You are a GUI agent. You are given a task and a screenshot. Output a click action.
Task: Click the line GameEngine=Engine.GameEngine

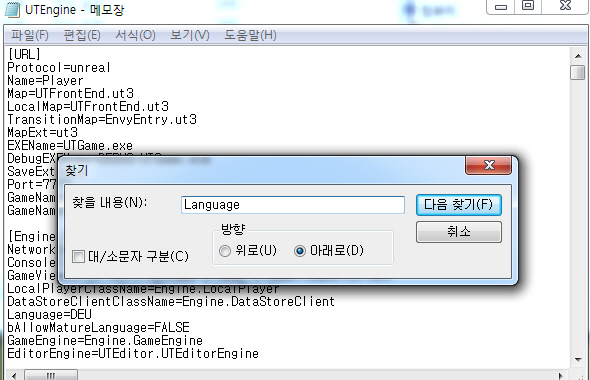coord(105,340)
